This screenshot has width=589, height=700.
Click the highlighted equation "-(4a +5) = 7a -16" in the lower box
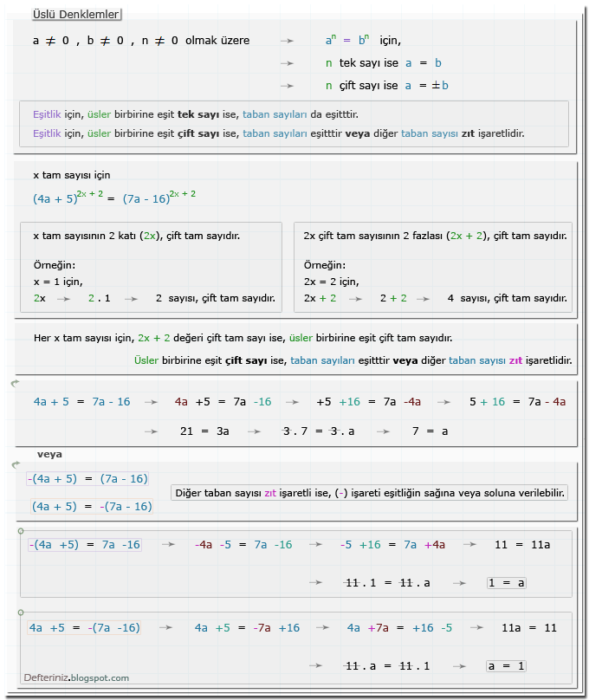point(85,545)
